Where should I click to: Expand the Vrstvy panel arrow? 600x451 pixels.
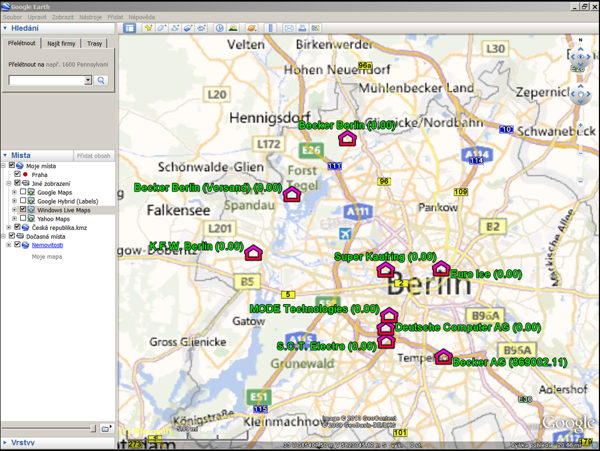[x=5, y=443]
